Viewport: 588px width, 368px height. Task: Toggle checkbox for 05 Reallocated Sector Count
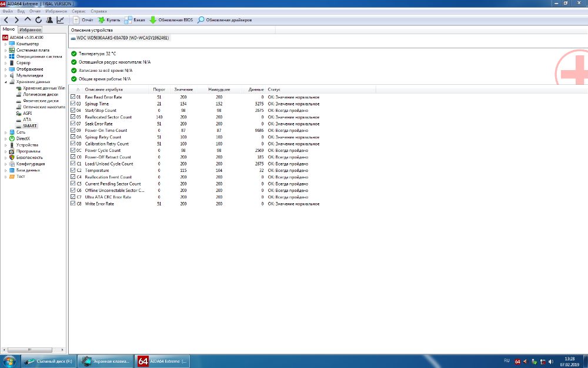pos(73,117)
